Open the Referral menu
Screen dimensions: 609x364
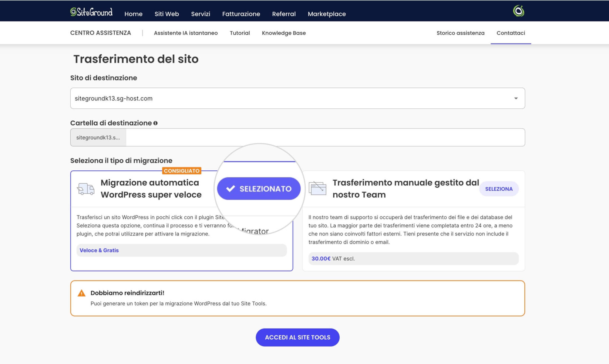pyautogui.click(x=284, y=14)
